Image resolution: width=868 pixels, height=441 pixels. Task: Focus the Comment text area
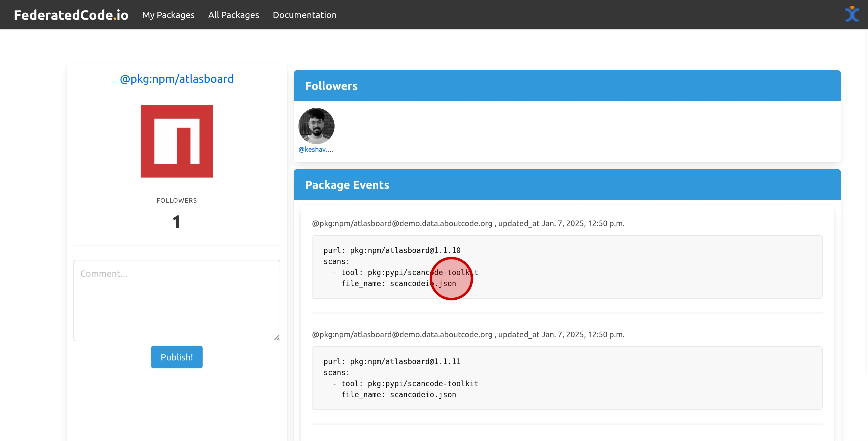(x=177, y=301)
